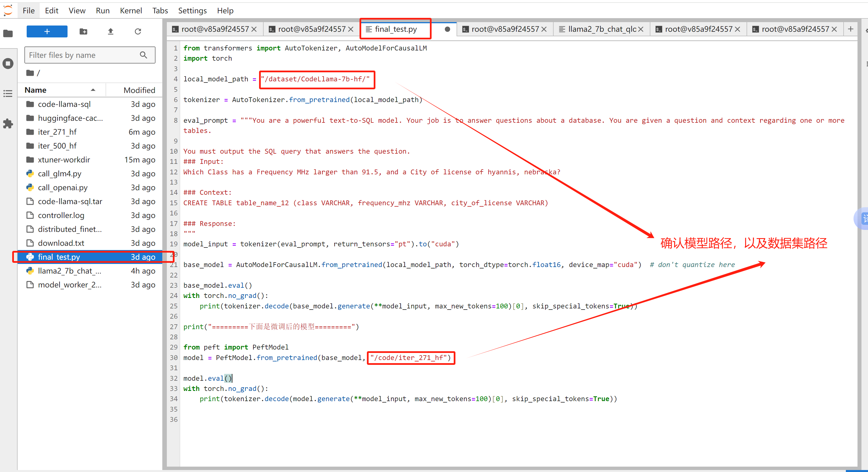Open the Help menu
The image size is (868, 472).
click(225, 10)
